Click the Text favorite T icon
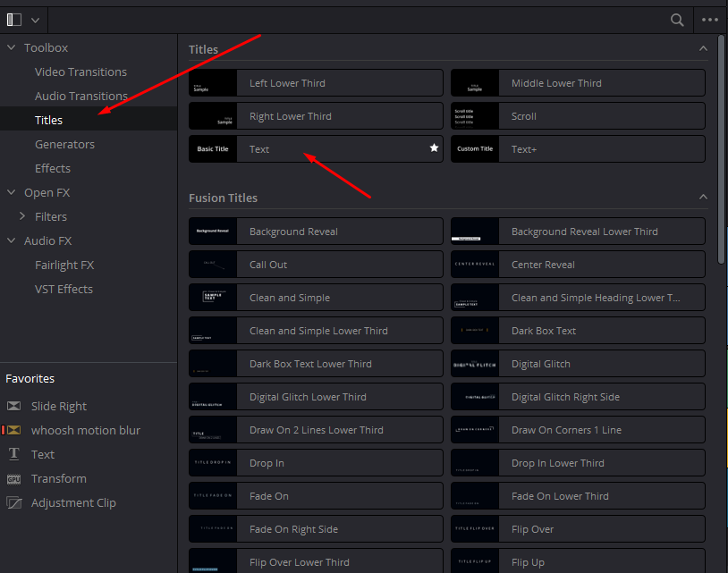 (14, 454)
